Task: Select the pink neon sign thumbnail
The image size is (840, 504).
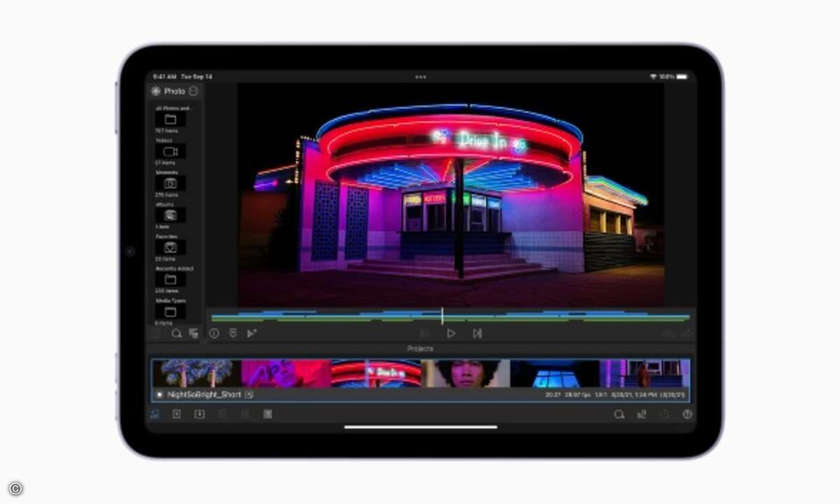Action: [x=286, y=374]
